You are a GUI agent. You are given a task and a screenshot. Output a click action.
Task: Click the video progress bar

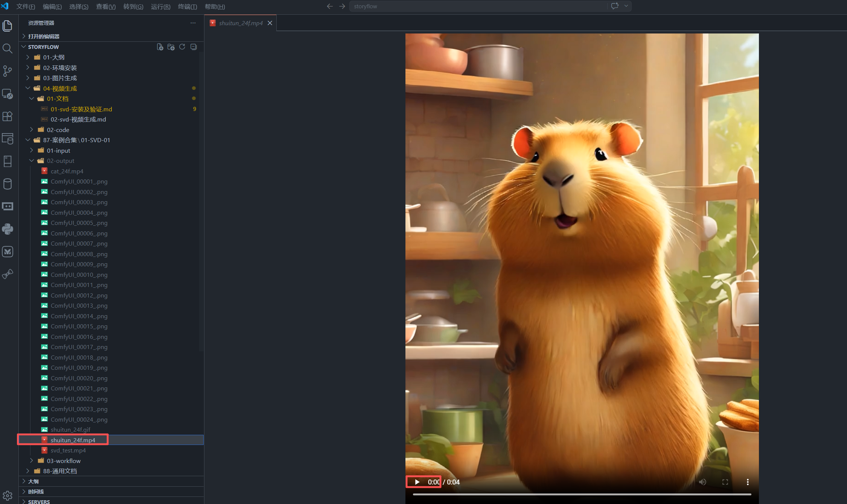click(x=582, y=494)
